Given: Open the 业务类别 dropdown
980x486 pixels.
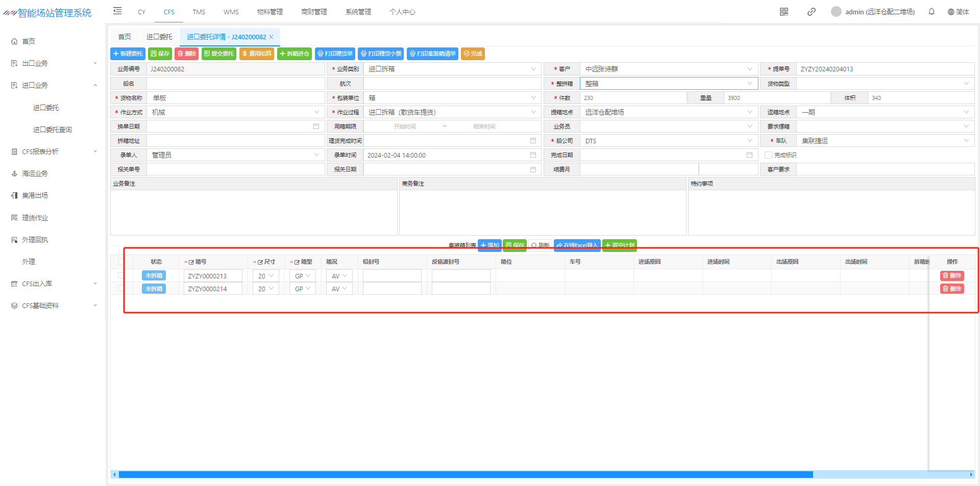Looking at the screenshot, I should coord(452,69).
